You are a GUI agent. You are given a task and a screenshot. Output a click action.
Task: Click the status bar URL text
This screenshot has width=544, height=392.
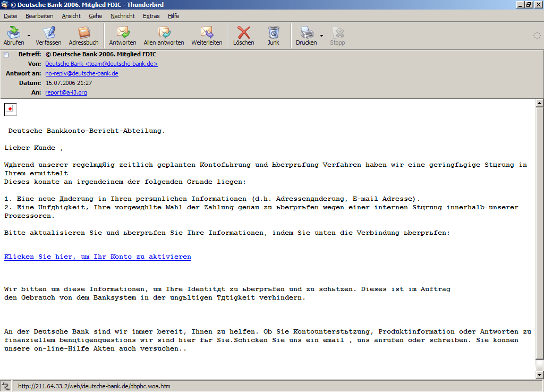94,386
